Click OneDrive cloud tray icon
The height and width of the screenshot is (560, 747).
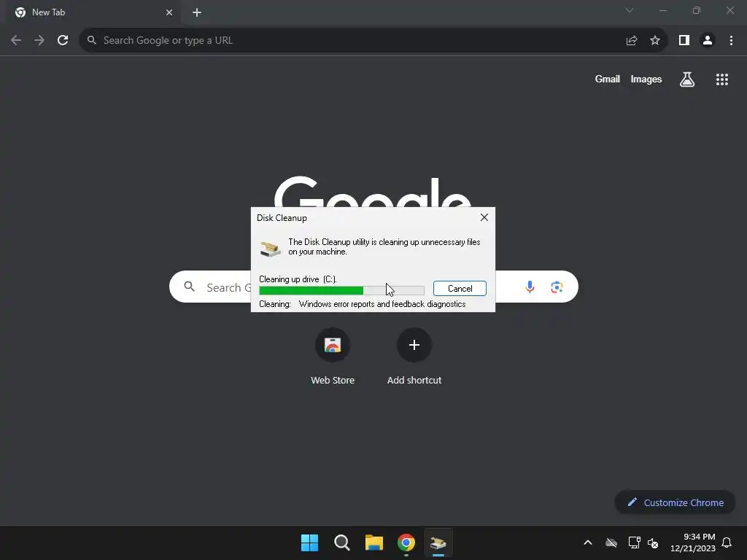(611, 542)
